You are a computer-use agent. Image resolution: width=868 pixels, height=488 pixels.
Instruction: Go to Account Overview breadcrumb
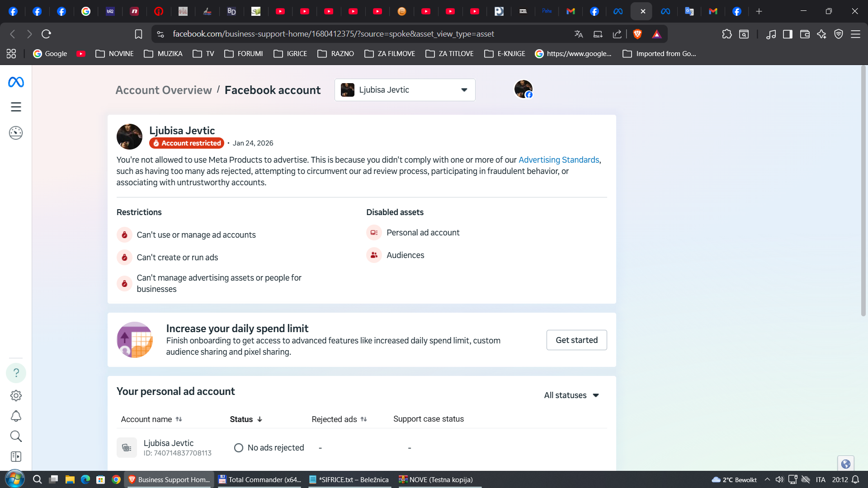click(164, 90)
